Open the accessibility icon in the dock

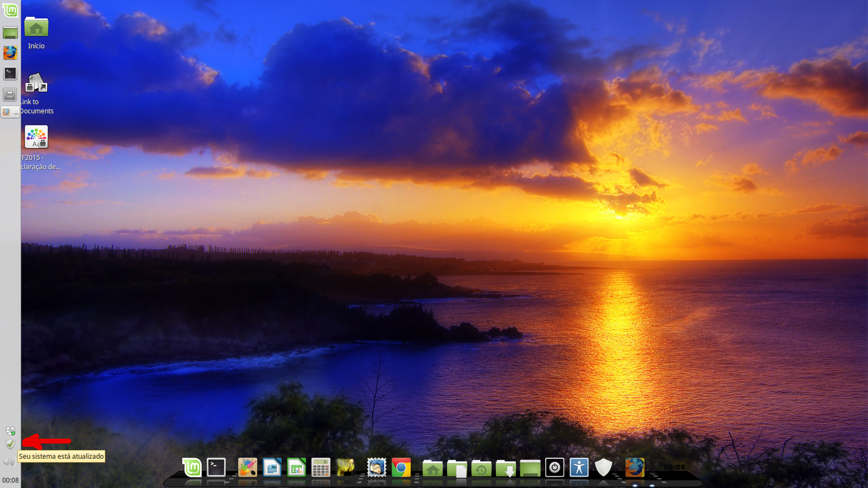tap(579, 467)
